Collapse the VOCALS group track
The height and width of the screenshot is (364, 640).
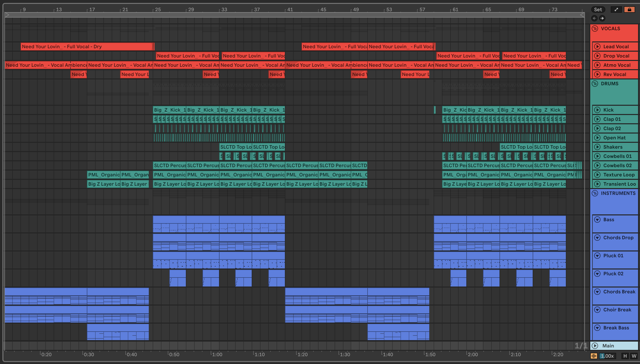pyautogui.click(x=595, y=29)
